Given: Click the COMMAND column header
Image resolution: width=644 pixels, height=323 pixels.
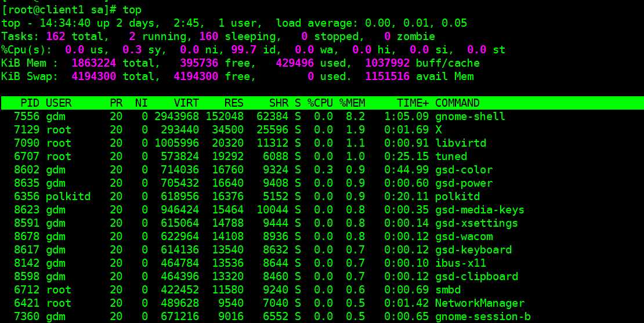Looking at the screenshot, I should [x=457, y=103].
